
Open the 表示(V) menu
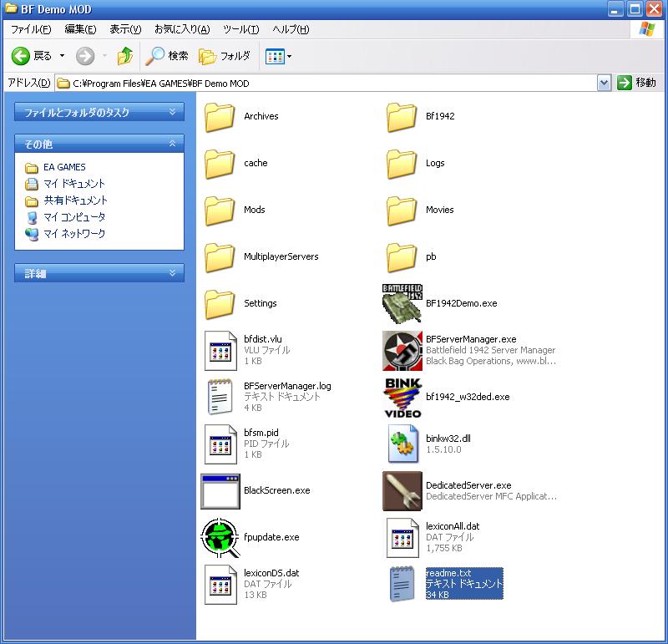tap(125, 29)
